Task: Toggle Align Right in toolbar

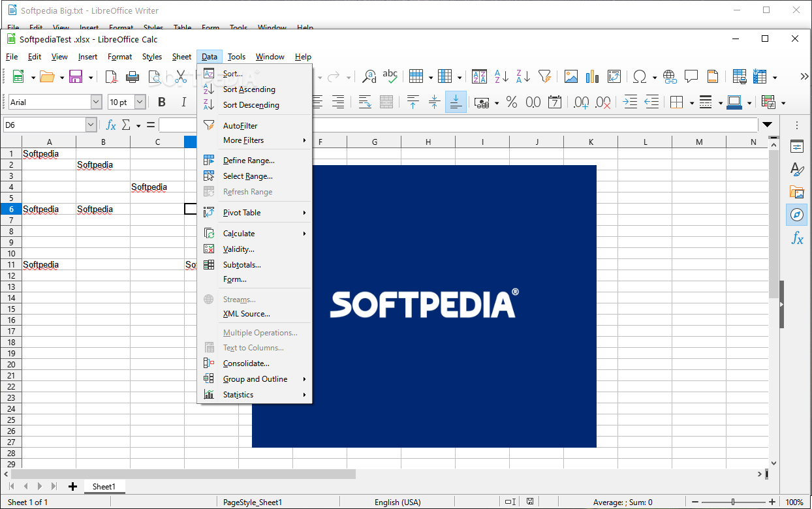Action: coord(337,102)
